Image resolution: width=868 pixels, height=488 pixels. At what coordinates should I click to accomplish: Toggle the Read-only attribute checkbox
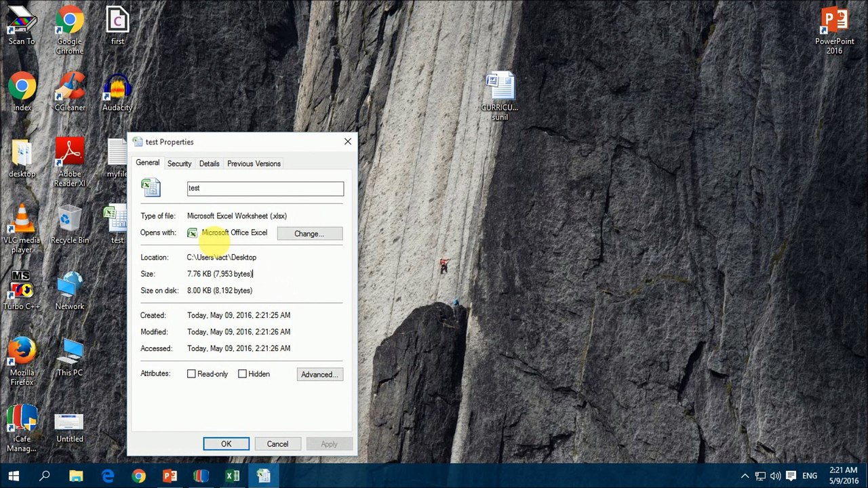pos(191,374)
